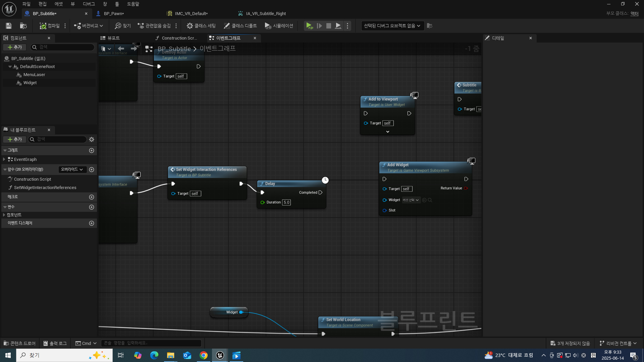Collapse DefaultSceneRoot tree node
The width and height of the screenshot is (644, 362).
click(10, 67)
